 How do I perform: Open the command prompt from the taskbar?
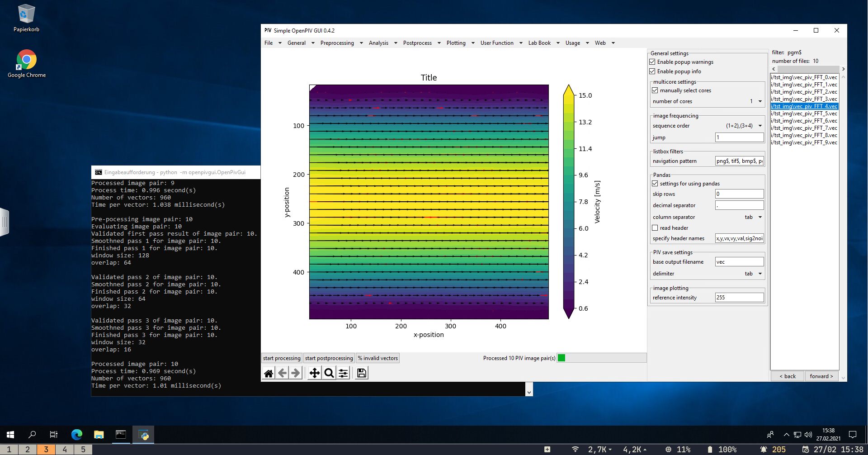tap(121, 435)
